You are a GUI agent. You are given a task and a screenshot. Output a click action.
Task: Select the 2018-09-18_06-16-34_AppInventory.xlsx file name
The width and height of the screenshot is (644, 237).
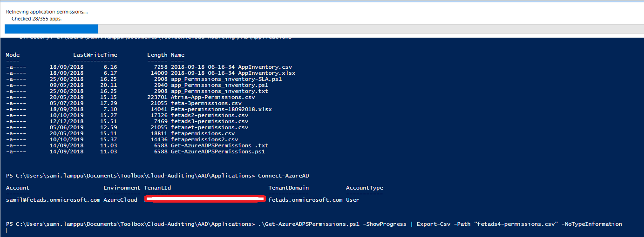click(x=233, y=73)
